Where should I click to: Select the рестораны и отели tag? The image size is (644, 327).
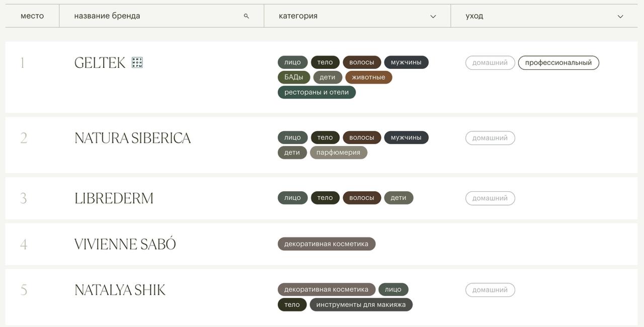tap(316, 93)
